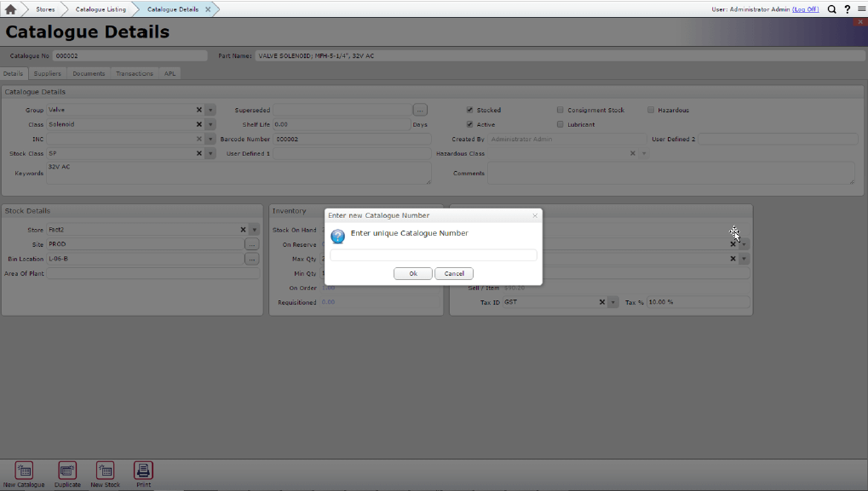Open the hamburger menu icon
The height and width of the screenshot is (491, 868).
point(860,9)
